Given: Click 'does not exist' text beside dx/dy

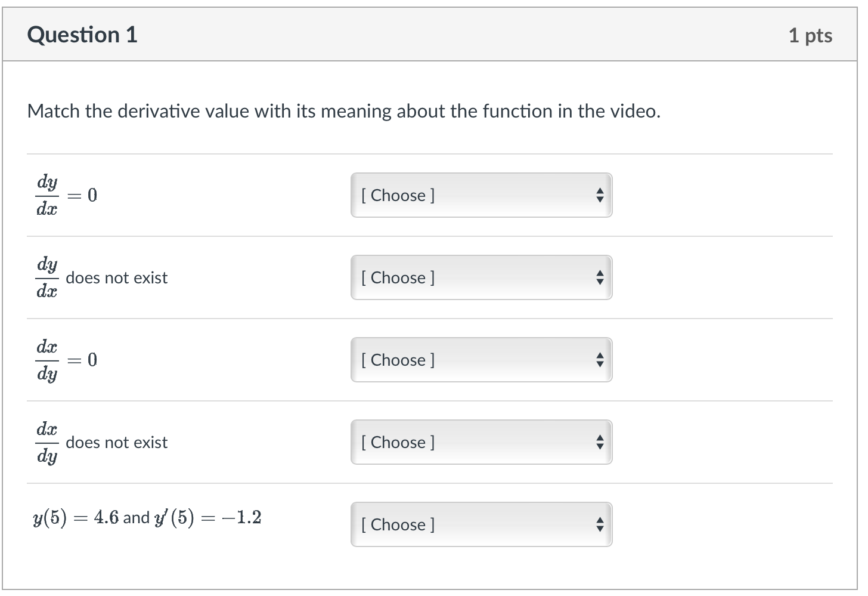Looking at the screenshot, I should 117,443.
